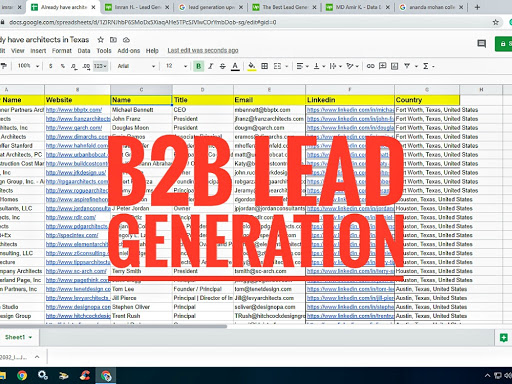Open more number formats 123 dropdown
The width and height of the screenshot is (512, 384).
(x=100, y=66)
